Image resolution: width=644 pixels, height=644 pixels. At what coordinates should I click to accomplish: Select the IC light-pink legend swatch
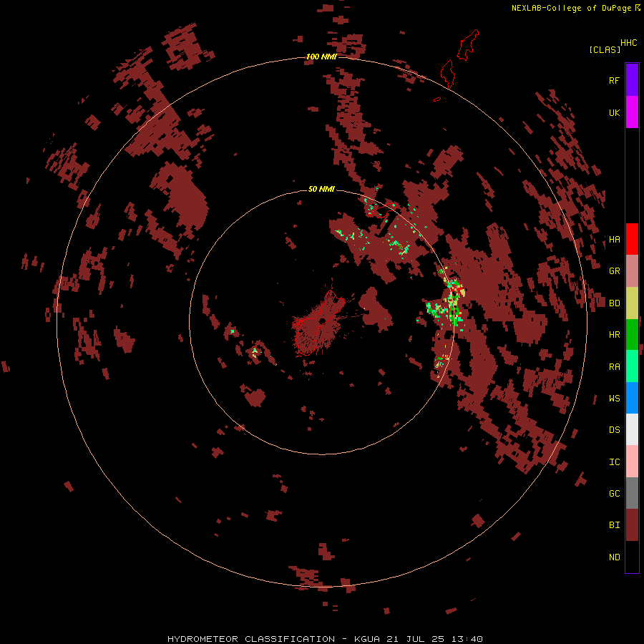[x=632, y=462]
